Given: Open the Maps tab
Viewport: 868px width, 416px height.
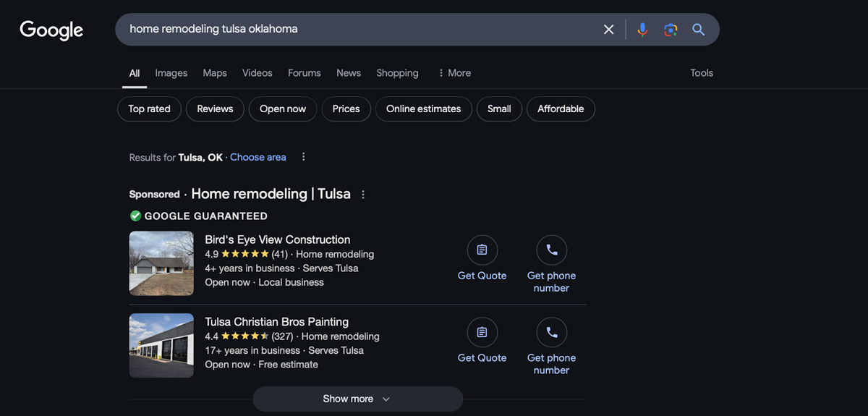Looking at the screenshot, I should (x=215, y=73).
